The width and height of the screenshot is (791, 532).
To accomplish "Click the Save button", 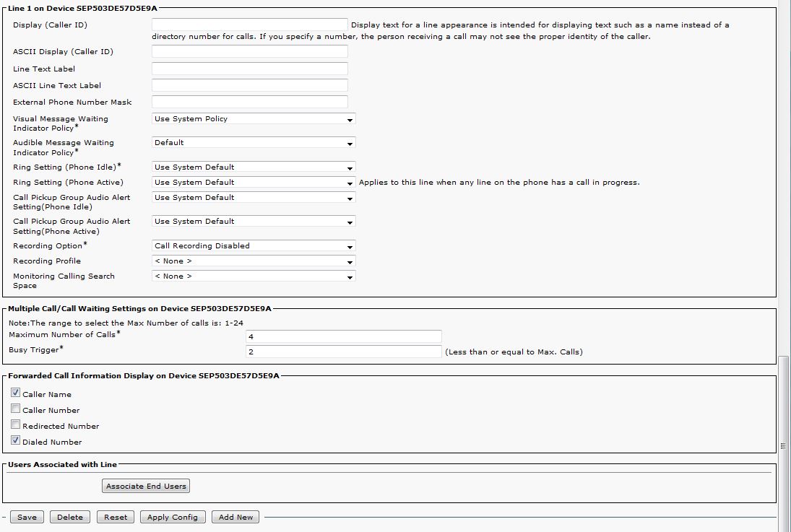I will click(x=27, y=517).
